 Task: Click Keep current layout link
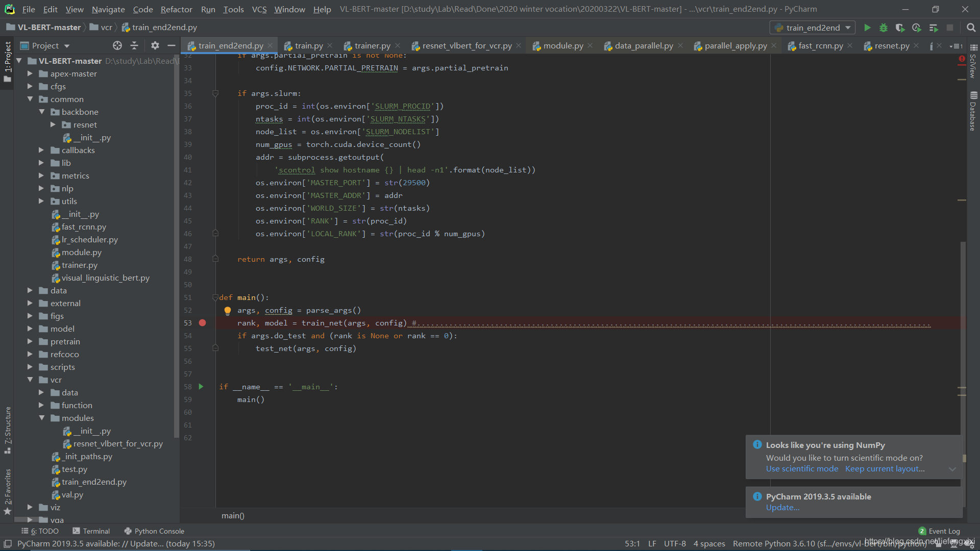[x=885, y=469]
